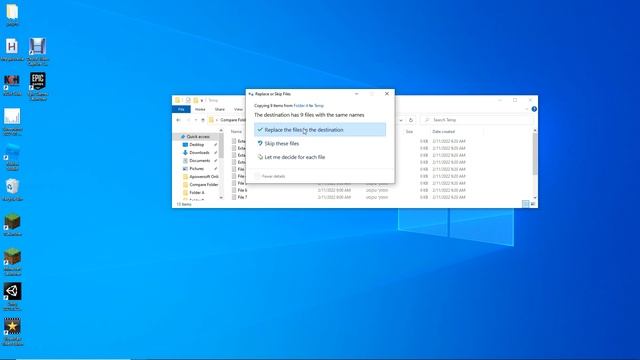Select the star clapperboard desktop icon

coord(12,332)
